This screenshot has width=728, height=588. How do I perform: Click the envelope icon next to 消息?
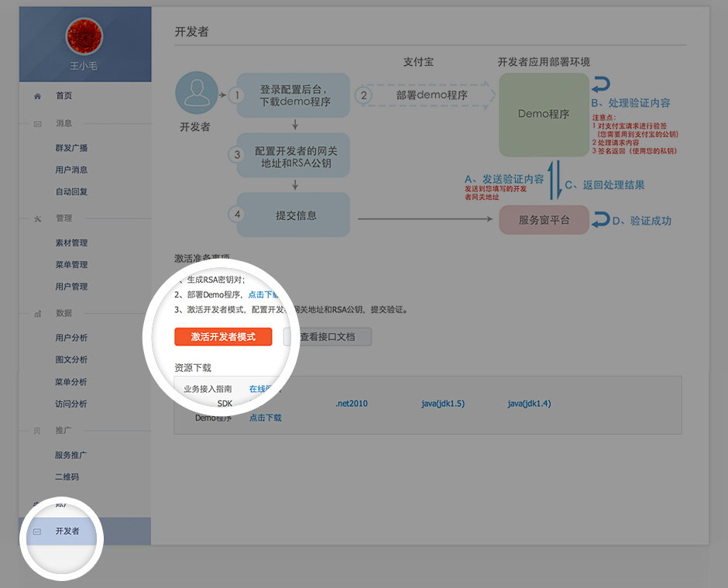(x=37, y=124)
